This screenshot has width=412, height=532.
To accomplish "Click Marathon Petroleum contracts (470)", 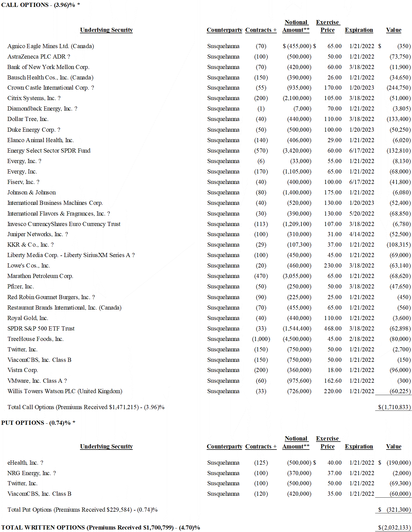I will point(261,276).
